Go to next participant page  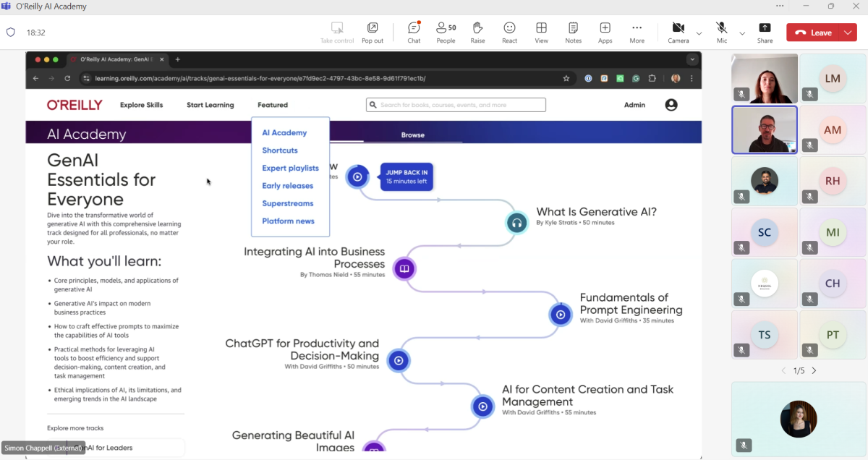[x=814, y=370]
